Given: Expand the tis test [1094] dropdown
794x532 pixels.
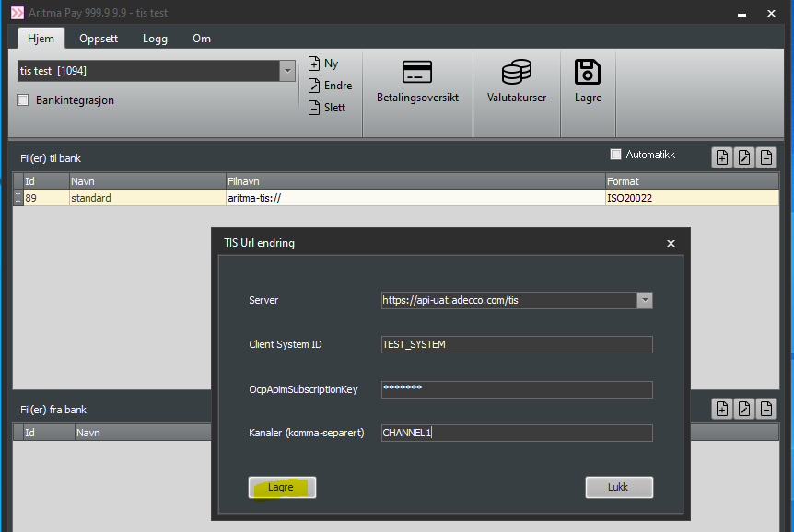Looking at the screenshot, I should pyautogui.click(x=287, y=71).
